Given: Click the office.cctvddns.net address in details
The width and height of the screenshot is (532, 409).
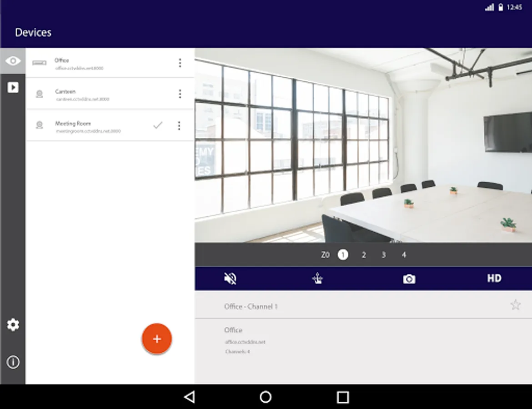Looking at the screenshot, I should 245,342.
